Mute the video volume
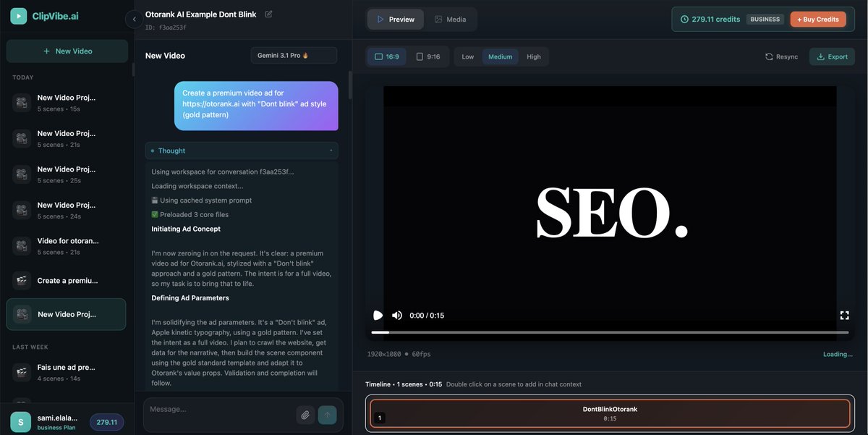Viewport: 868px width, 435px height. tap(397, 316)
